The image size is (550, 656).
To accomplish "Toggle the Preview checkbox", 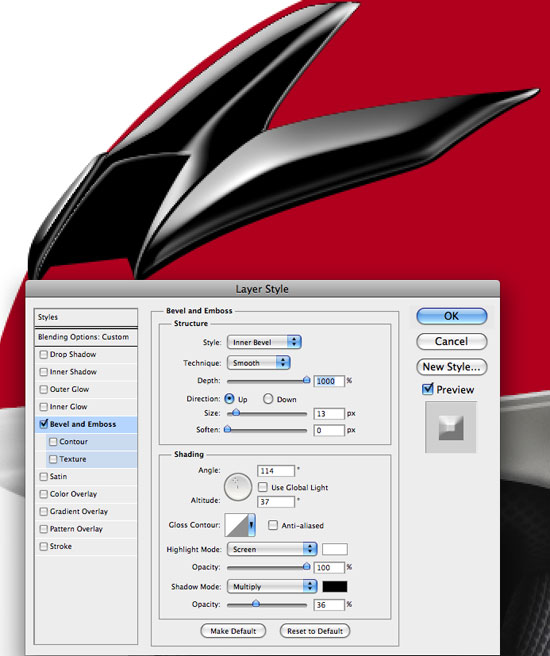I will (427, 389).
